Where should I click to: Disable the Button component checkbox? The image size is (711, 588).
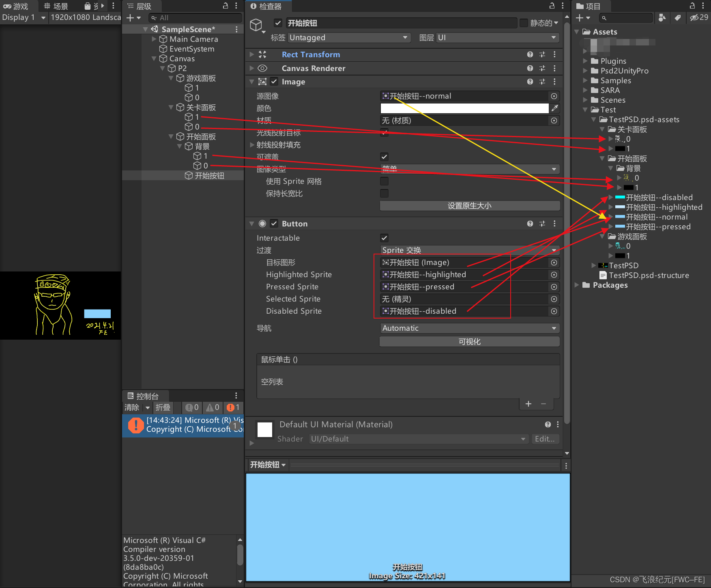[x=274, y=224]
